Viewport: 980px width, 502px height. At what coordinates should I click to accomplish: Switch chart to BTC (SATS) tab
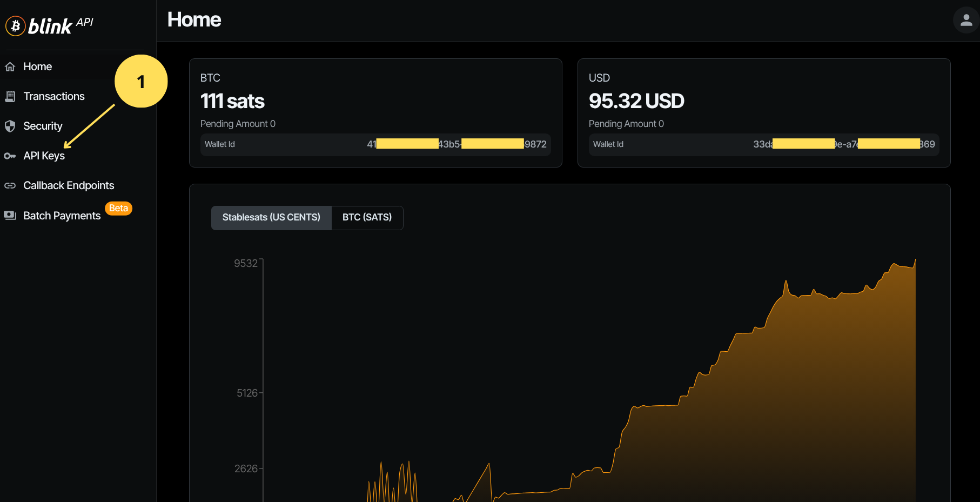pyautogui.click(x=367, y=217)
